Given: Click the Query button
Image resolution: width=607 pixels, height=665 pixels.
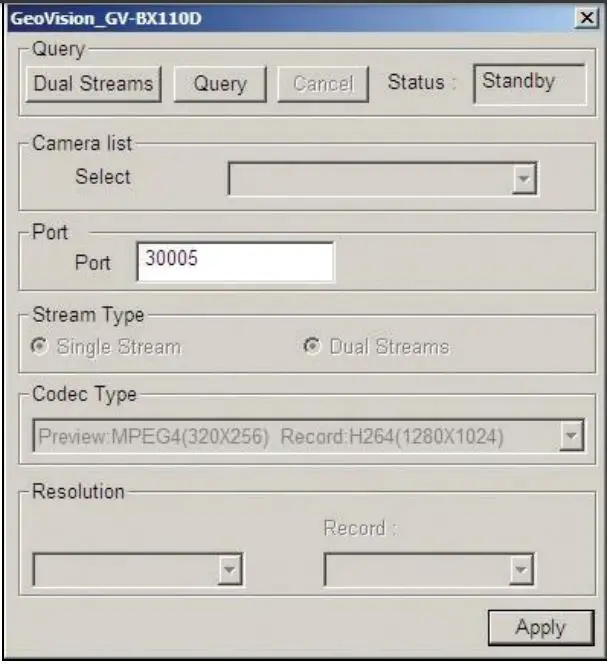Looking at the screenshot, I should pyautogui.click(x=220, y=84).
